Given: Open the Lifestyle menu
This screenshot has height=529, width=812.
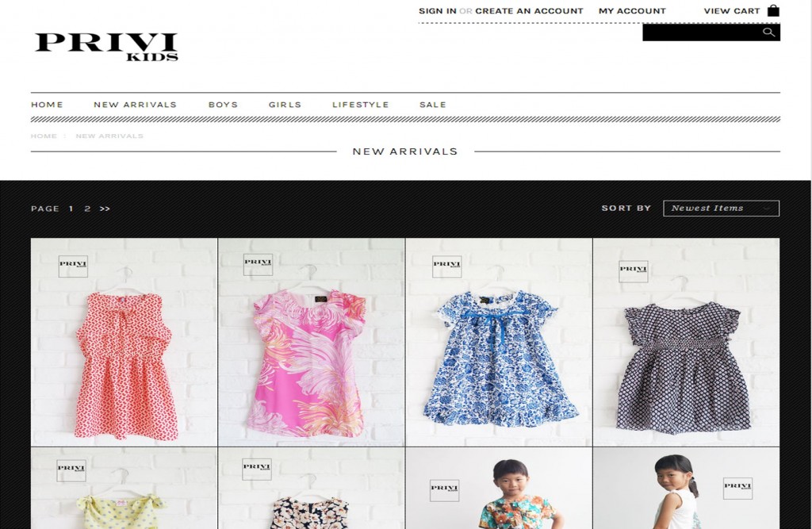Looking at the screenshot, I should click(x=361, y=105).
